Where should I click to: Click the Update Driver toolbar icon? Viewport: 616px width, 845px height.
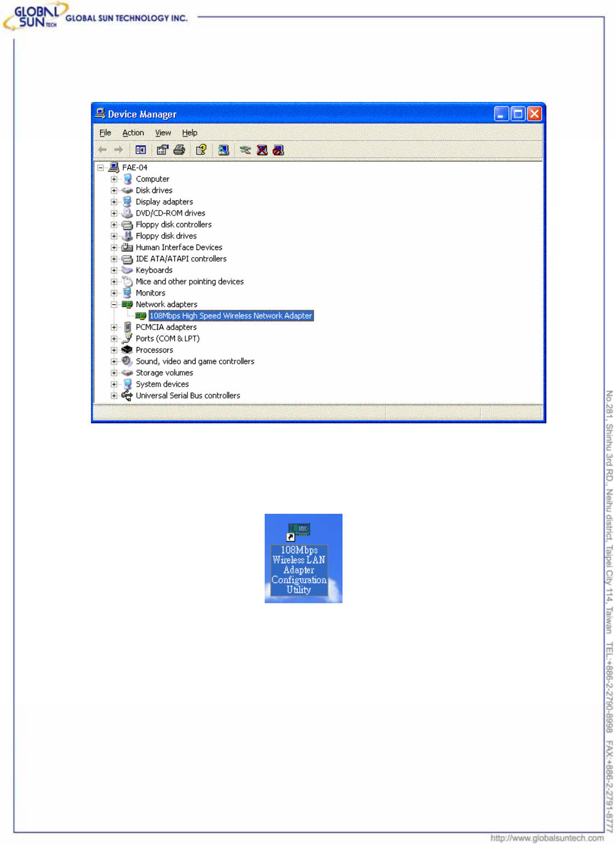[245, 150]
